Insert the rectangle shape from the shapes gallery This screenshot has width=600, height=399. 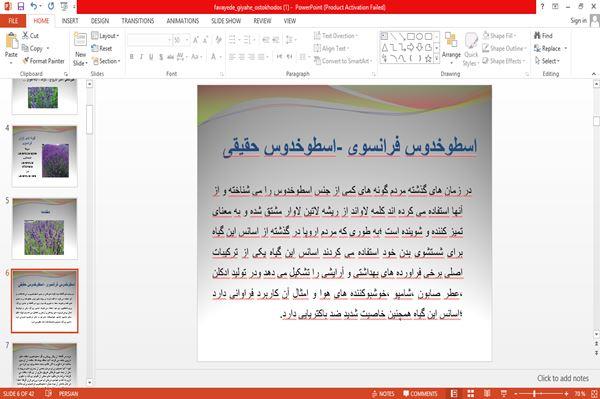click(411, 36)
